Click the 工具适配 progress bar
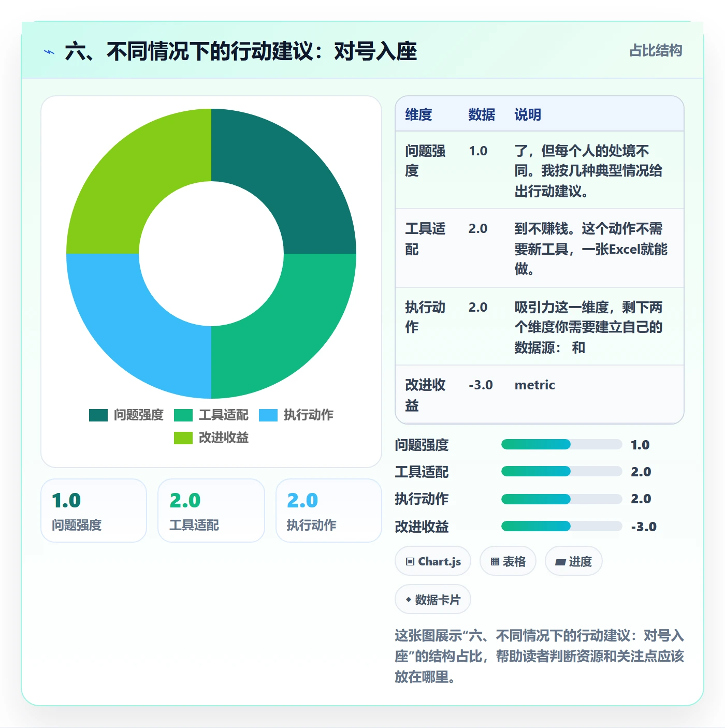The width and height of the screenshot is (725, 728). (562, 471)
